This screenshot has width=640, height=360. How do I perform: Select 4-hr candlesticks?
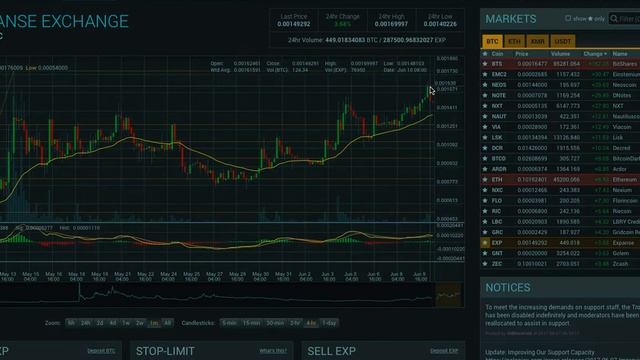311,323
